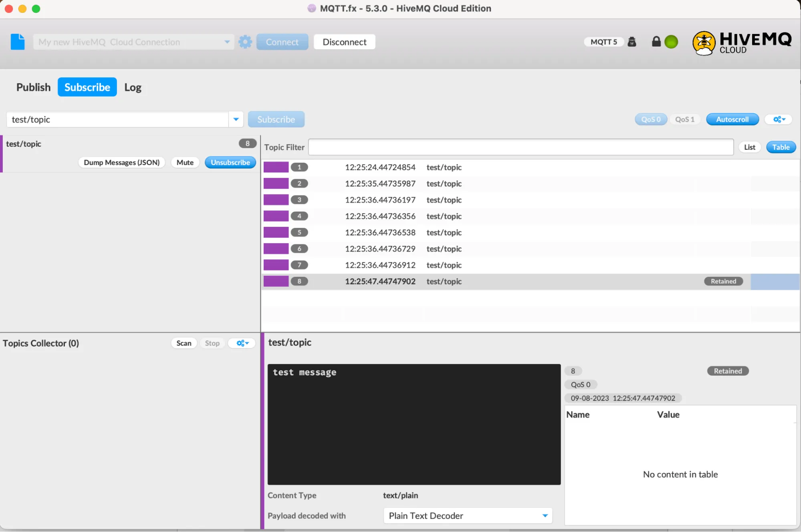801x532 pixels.
Task: Open the Log tab
Action: (133, 87)
